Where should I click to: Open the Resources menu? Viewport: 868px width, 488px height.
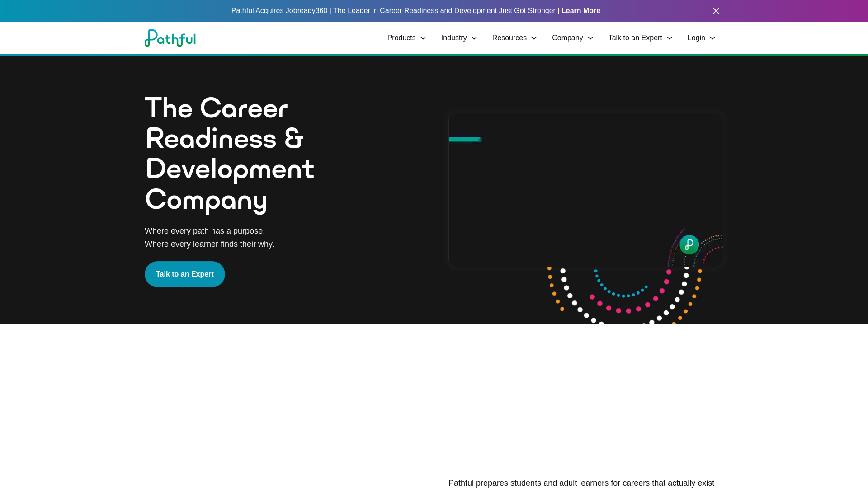point(509,38)
